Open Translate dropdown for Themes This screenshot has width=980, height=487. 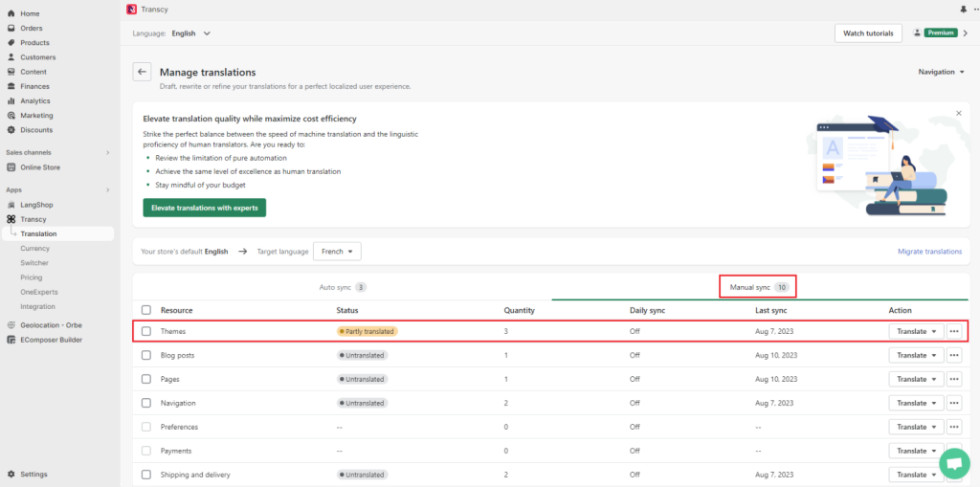(916, 331)
